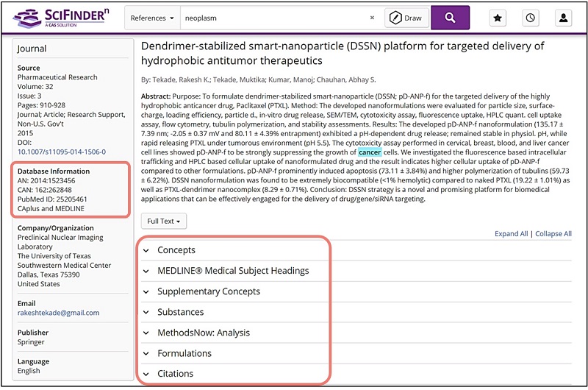Screen dimensions: 588x390
Task: Open the Full Text dropdown
Action: click(x=164, y=221)
